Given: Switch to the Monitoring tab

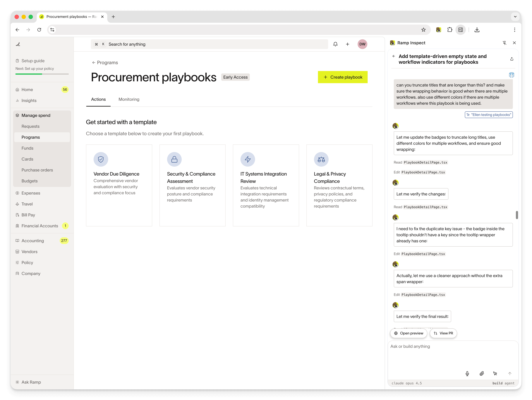Looking at the screenshot, I should tap(129, 99).
